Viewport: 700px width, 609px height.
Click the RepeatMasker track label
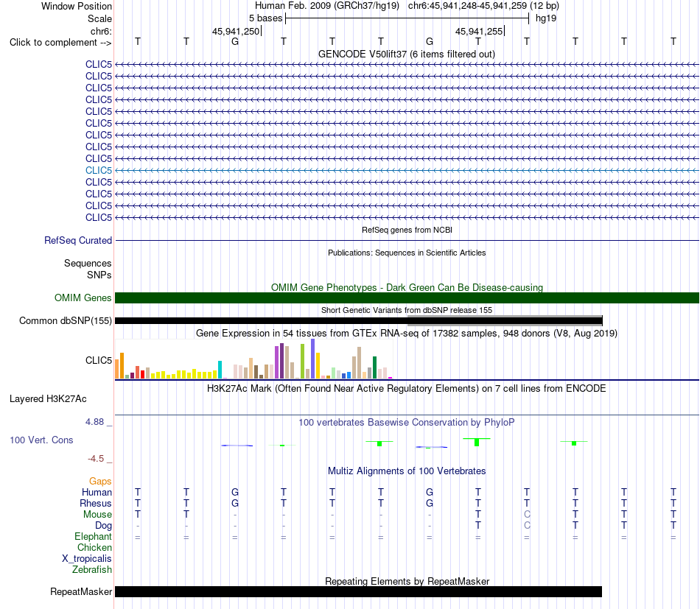click(81, 591)
